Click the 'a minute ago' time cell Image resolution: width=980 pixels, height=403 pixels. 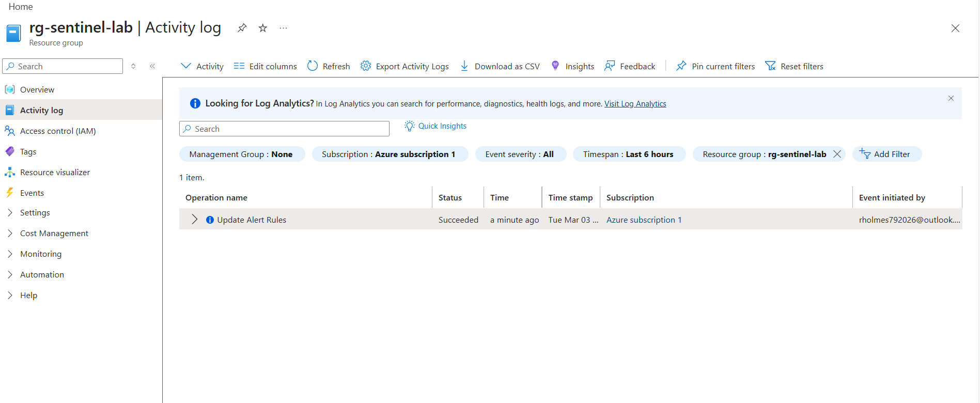pos(515,220)
